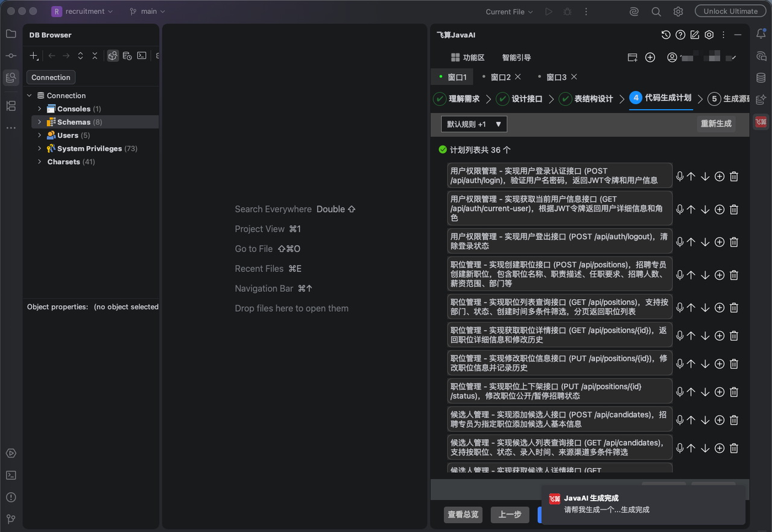772x532 pixels.
Task: Go back to step 理解需求
Action: pyautogui.click(x=457, y=99)
